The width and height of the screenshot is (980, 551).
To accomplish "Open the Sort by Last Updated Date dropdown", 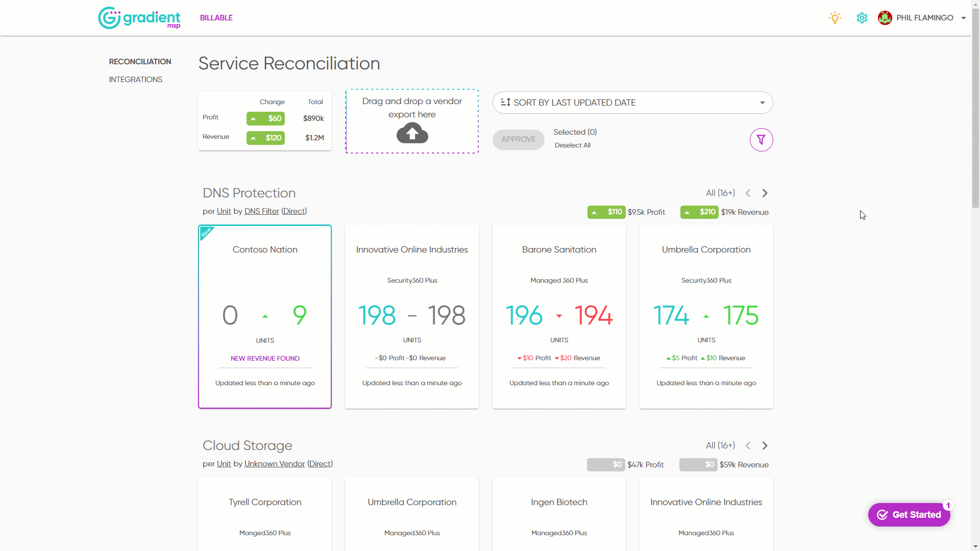I will tap(632, 103).
